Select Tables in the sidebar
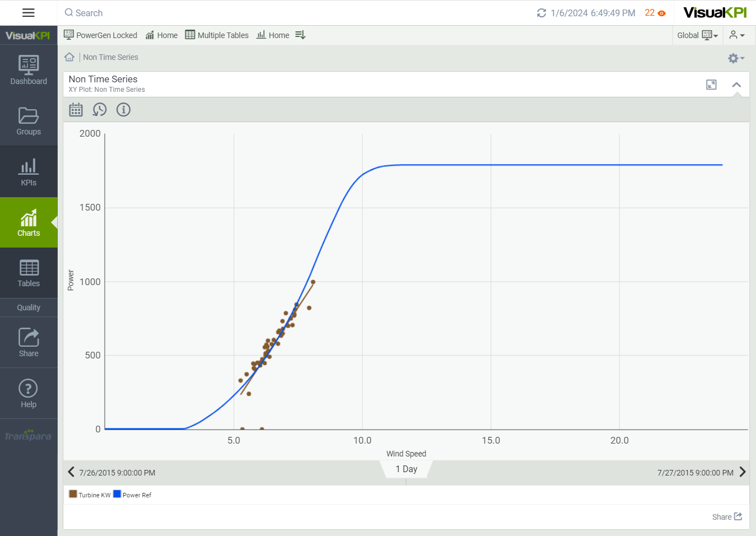Screen dimensions: 756x536 pos(29,273)
